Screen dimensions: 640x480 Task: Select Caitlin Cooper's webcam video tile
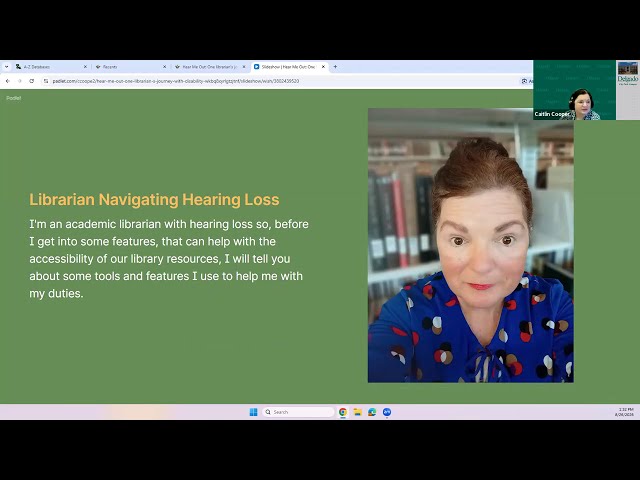[x=574, y=90]
